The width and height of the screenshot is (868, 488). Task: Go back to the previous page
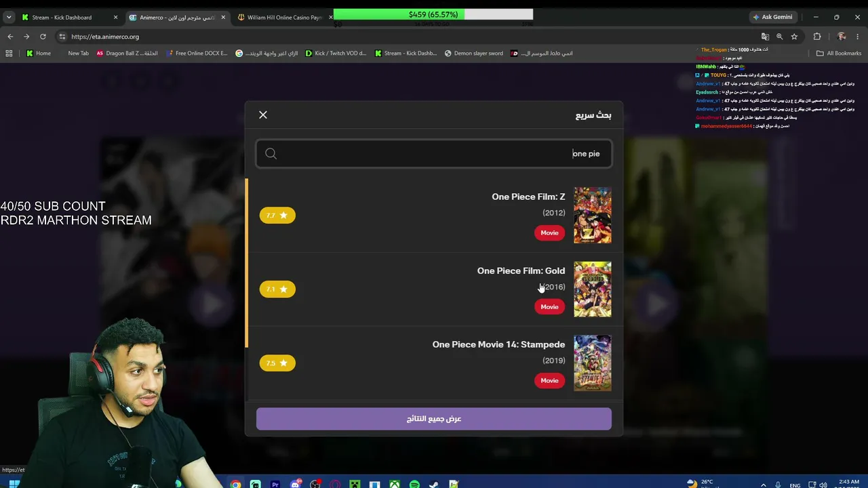10,37
